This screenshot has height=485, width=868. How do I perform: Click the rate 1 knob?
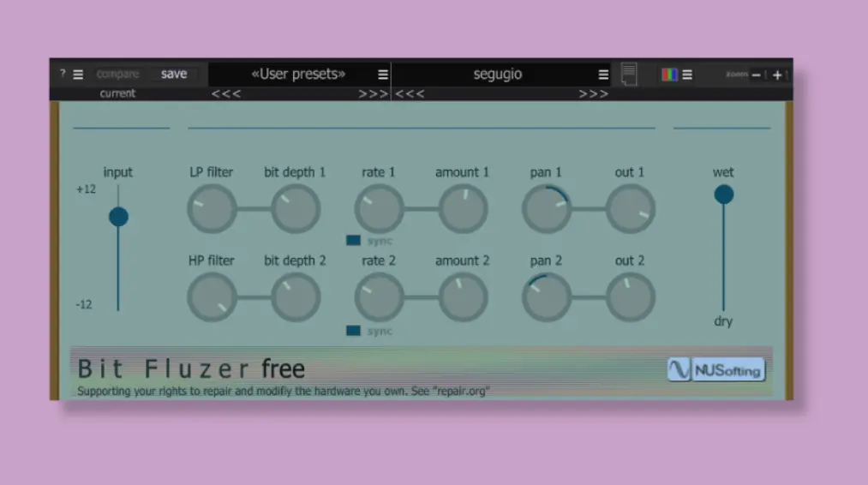point(380,209)
